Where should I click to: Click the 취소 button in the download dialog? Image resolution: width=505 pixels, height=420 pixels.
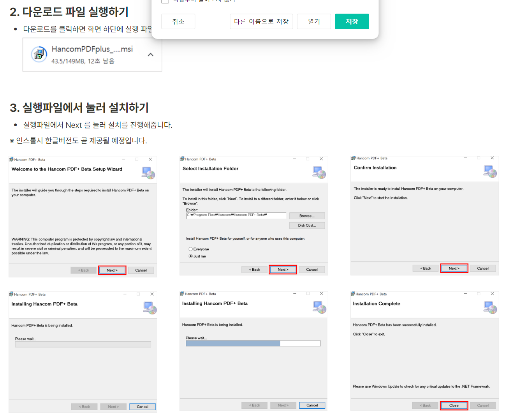coord(178,21)
